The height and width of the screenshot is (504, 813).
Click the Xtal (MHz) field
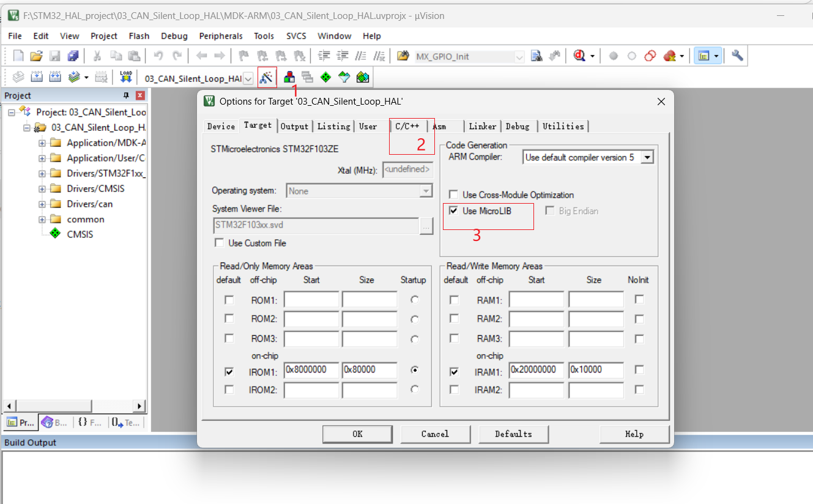pos(408,169)
